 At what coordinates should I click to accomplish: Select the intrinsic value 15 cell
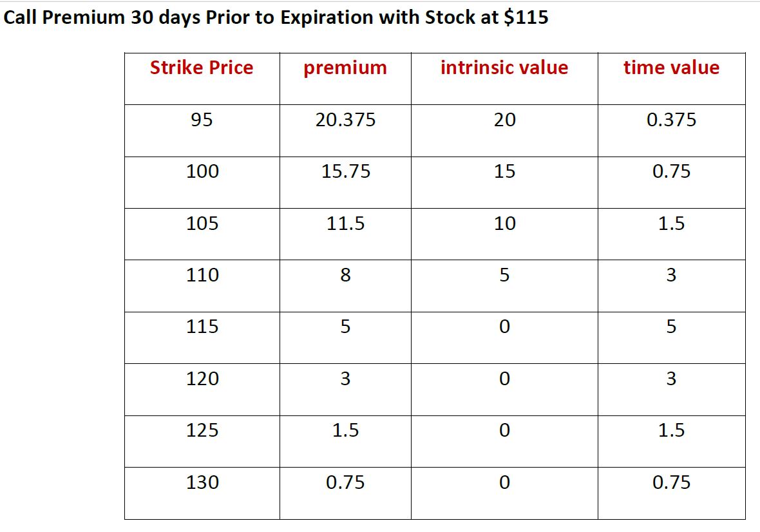point(504,171)
